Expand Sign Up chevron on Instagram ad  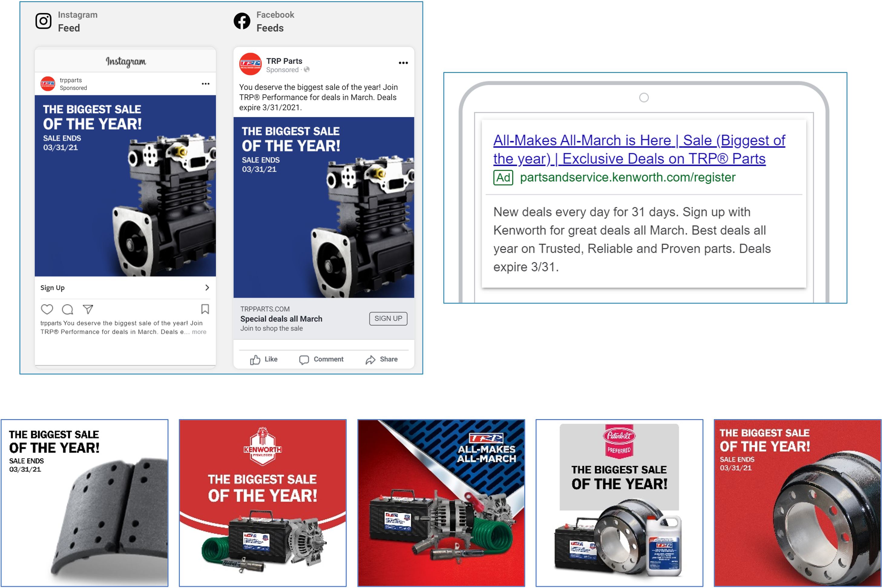(207, 287)
